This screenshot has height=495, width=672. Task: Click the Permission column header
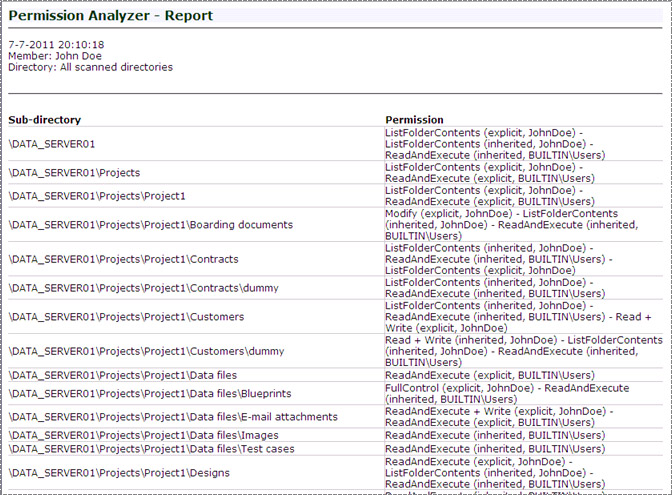pyautogui.click(x=414, y=120)
